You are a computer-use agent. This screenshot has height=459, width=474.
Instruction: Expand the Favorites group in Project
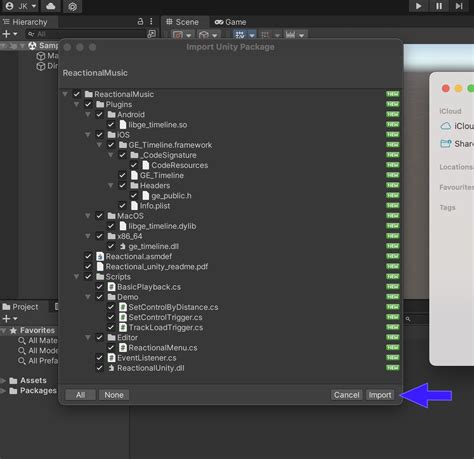3,330
